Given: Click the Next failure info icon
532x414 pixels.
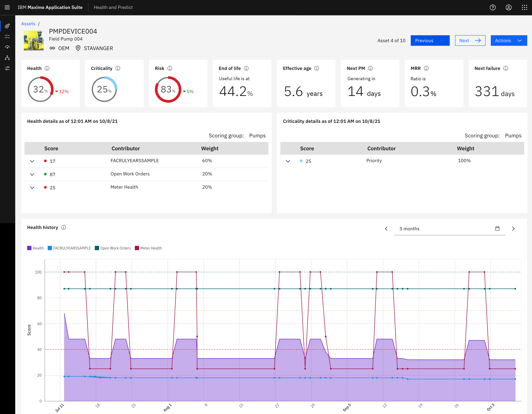Looking at the screenshot, I should click(x=506, y=68).
